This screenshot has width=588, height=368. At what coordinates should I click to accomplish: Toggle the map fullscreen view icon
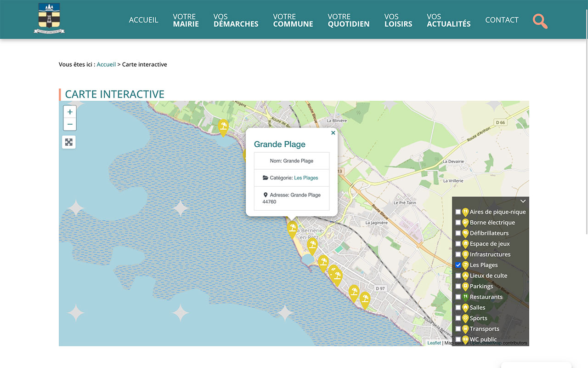(x=69, y=142)
